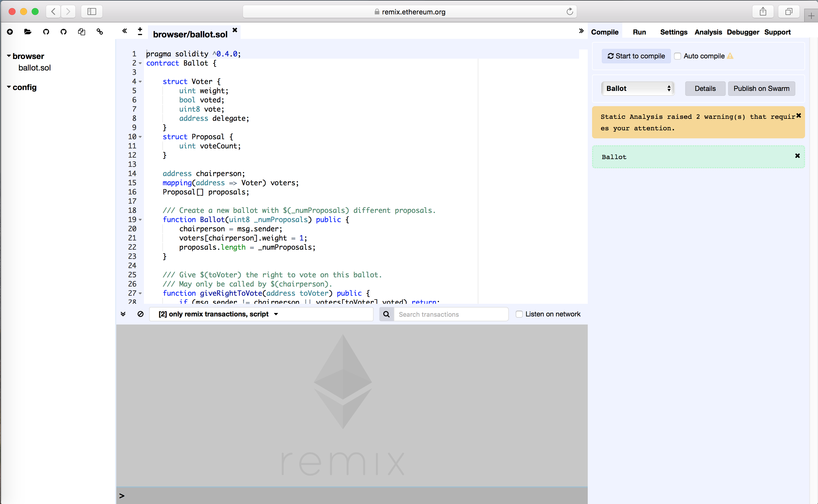Open the Analysis tab
This screenshot has width=818, height=504.
(x=708, y=32)
